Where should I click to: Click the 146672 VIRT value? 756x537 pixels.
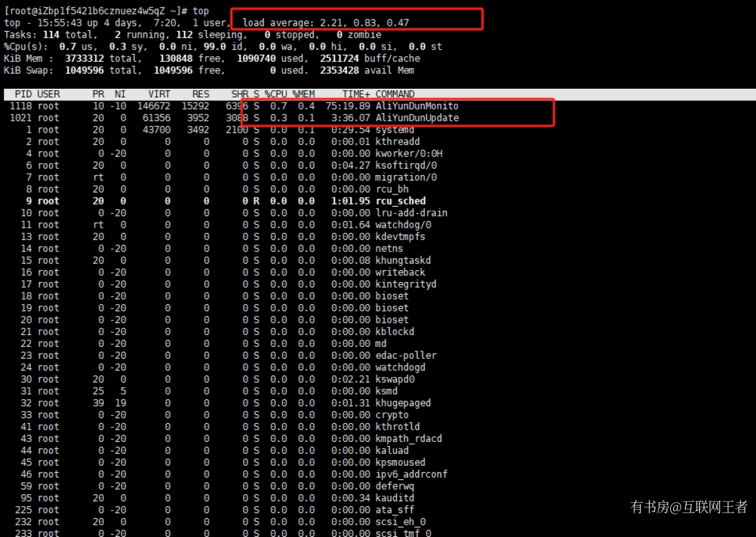(x=154, y=106)
